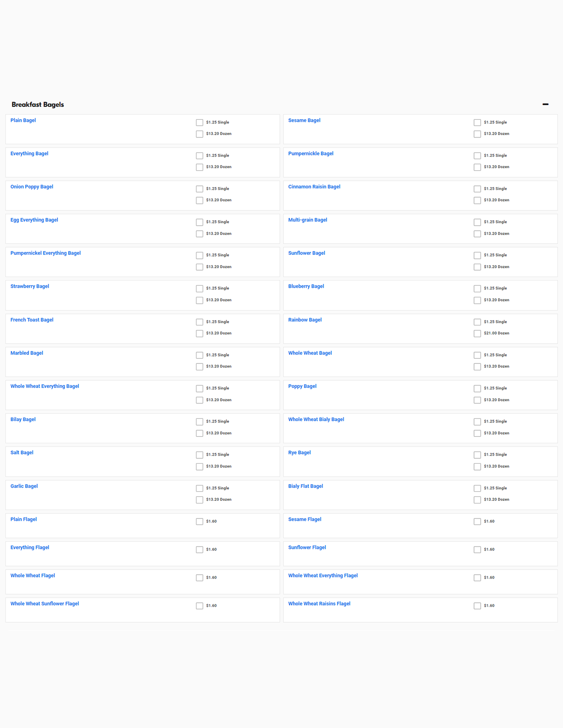Check Whole Wheat Raisins Flagel $1.60
This screenshot has height=728, width=563.
pos(477,606)
